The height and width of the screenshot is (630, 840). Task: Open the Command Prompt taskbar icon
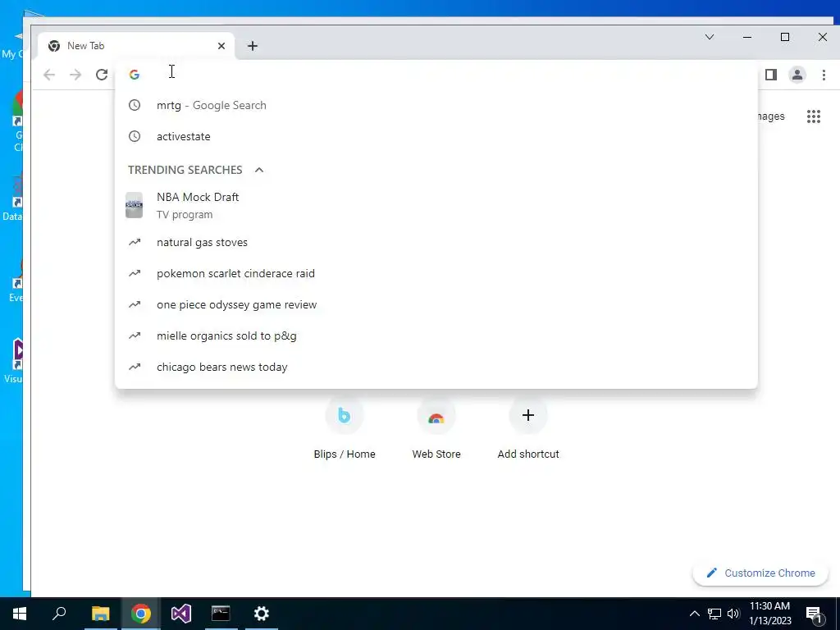coord(221,614)
